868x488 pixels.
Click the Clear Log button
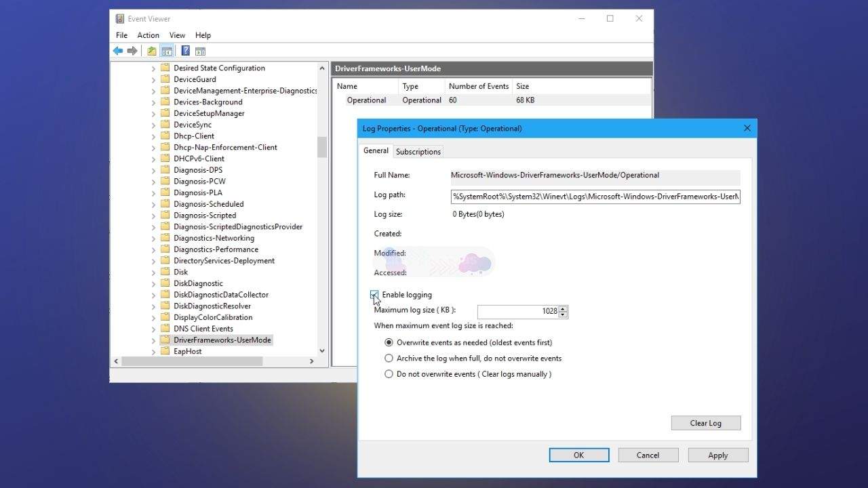706,423
